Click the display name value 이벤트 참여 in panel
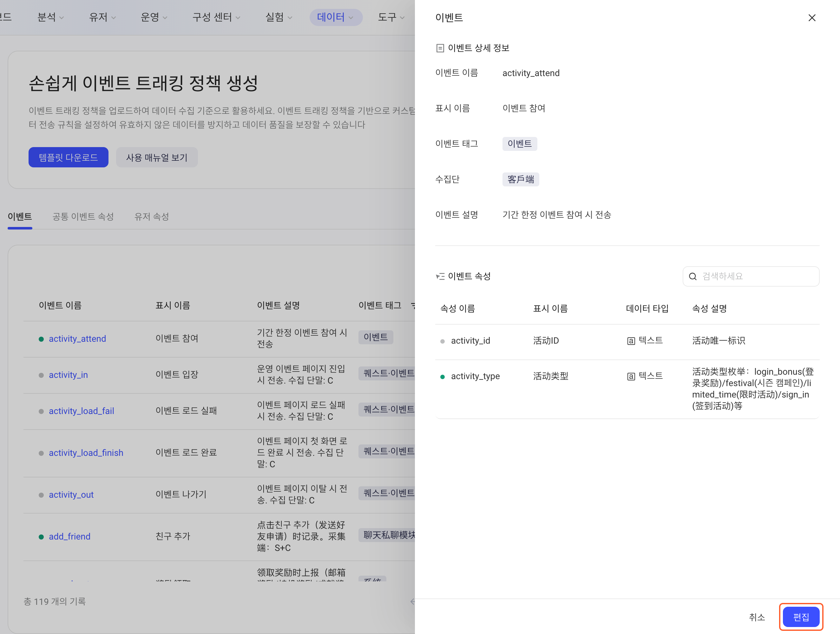Image resolution: width=840 pixels, height=634 pixels. (524, 108)
